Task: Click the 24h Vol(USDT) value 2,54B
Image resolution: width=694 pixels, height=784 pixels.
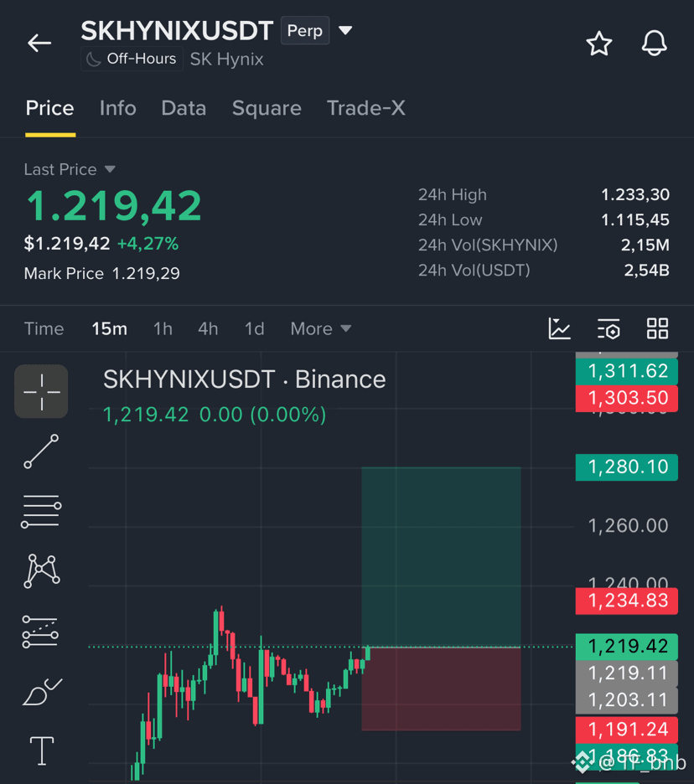Action: (646, 271)
